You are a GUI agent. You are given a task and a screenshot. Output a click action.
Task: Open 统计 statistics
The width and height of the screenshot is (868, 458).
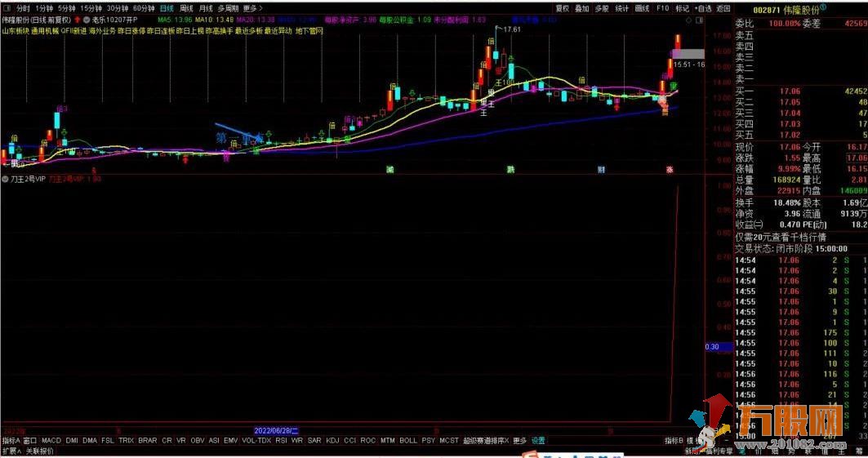[622, 8]
